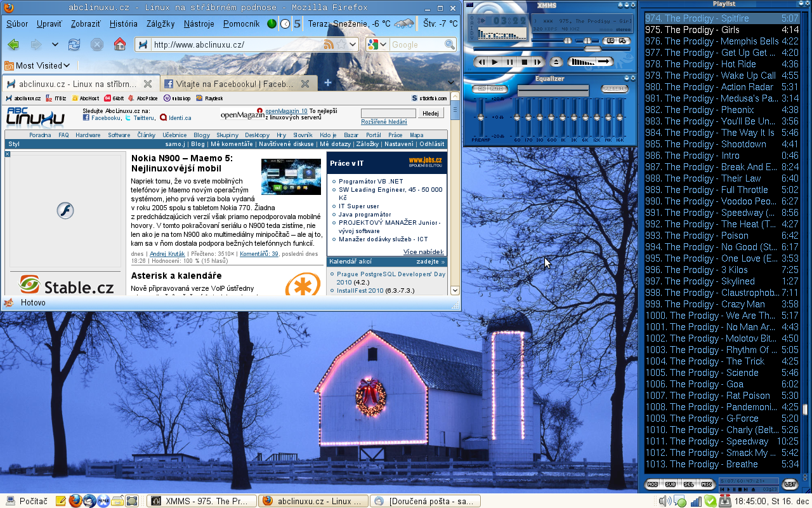The image size is (812, 508).
Task: Play the track in XMMS main window
Action: pyautogui.click(x=495, y=62)
